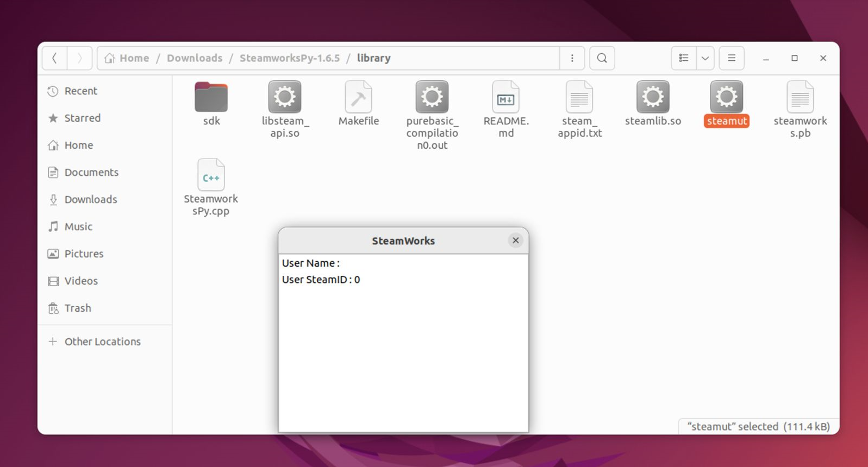Click the library path bar segment
This screenshot has width=868, height=467.
coord(374,58)
